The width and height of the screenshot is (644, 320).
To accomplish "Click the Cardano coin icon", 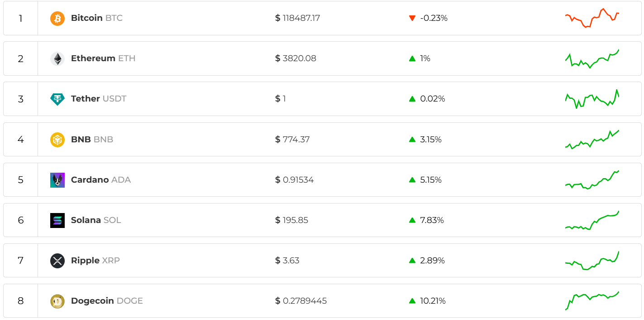I will (57, 180).
